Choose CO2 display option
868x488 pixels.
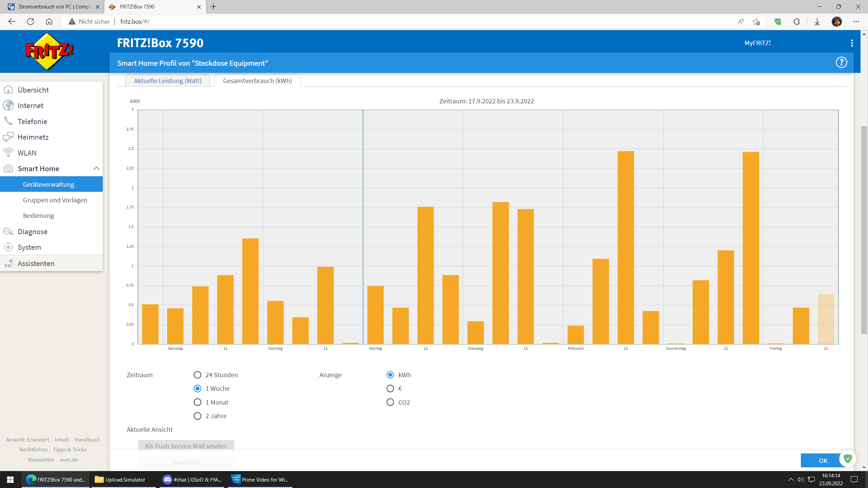click(x=390, y=402)
